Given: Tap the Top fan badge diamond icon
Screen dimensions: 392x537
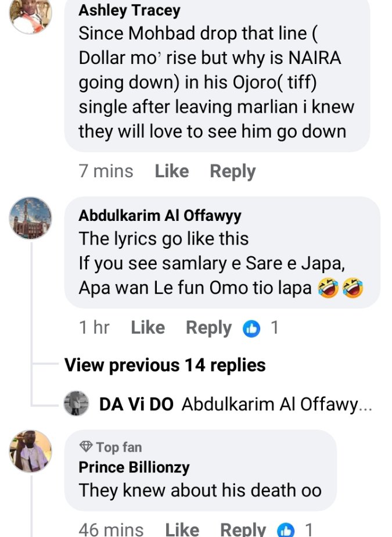Looking at the screenshot, I should pyautogui.click(x=86, y=447).
